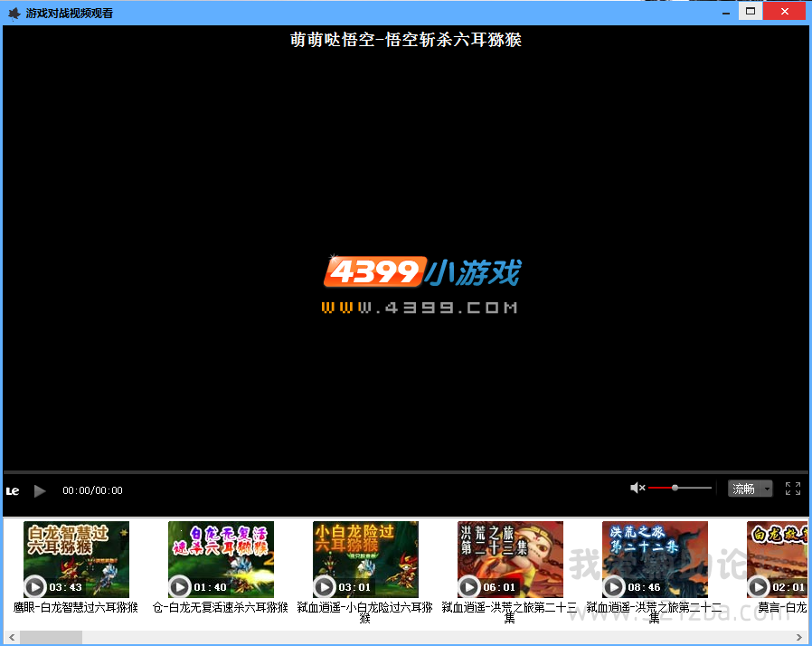Image resolution: width=812 pixels, height=646 pixels.
Task: Click the horizontal scrollbar right arrow
Action: (799, 637)
